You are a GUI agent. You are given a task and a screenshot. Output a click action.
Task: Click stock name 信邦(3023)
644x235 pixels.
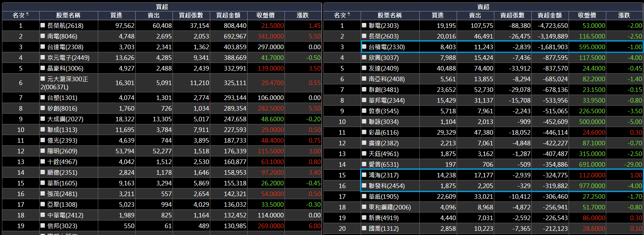(62, 226)
